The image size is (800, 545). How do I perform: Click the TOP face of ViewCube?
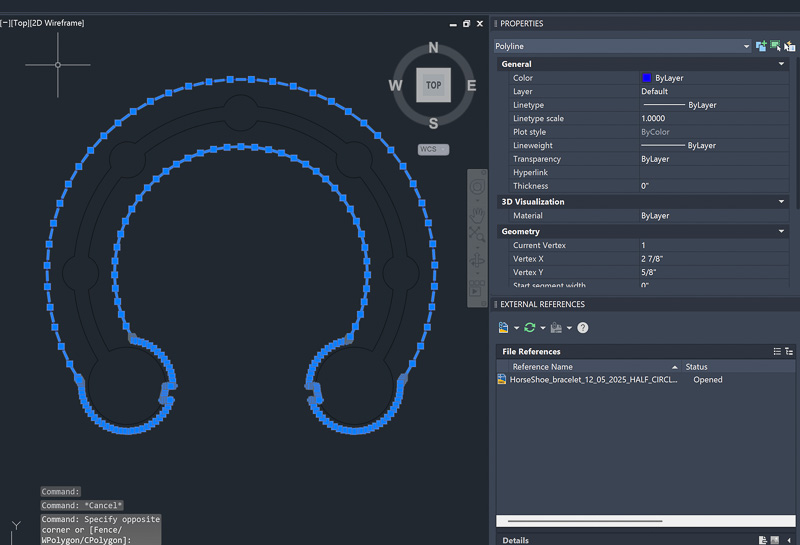[433, 85]
